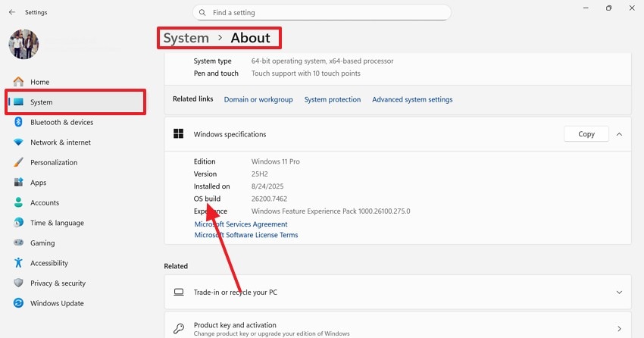Image resolution: width=644 pixels, height=338 pixels.
Task: Click Touch support with 10 touch points
Action: (x=305, y=73)
